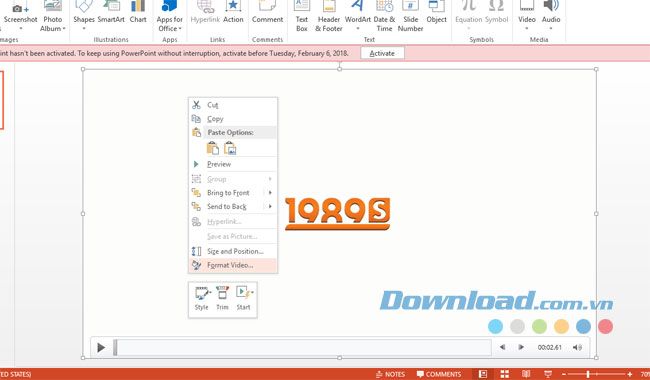
Task: Insert Slide Number field
Action: pyautogui.click(x=410, y=16)
